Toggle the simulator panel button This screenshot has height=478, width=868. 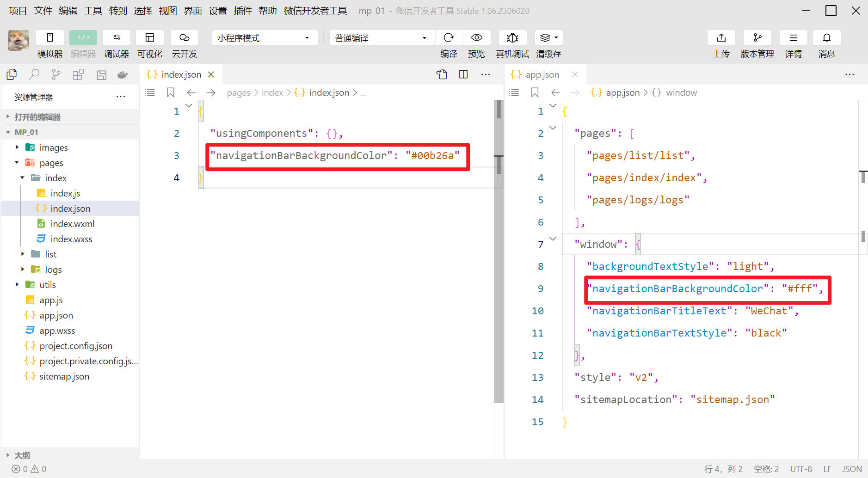[x=50, y=38]
